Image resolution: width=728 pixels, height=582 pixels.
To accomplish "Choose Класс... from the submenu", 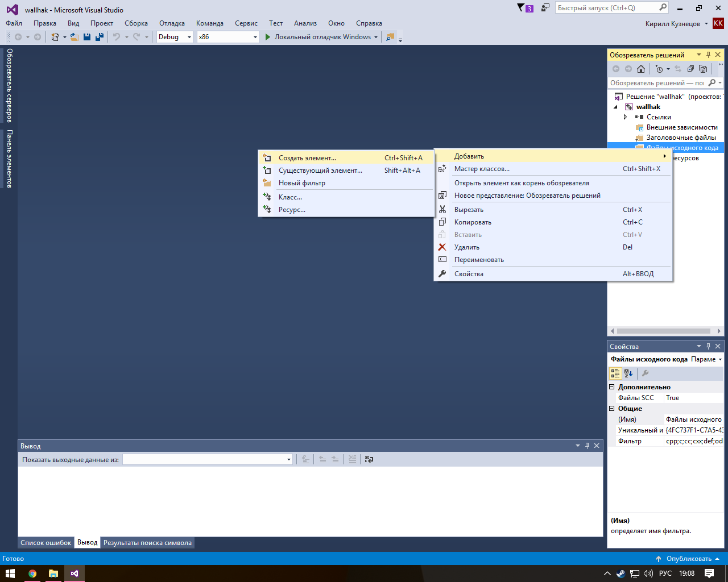I will point(346,197).
